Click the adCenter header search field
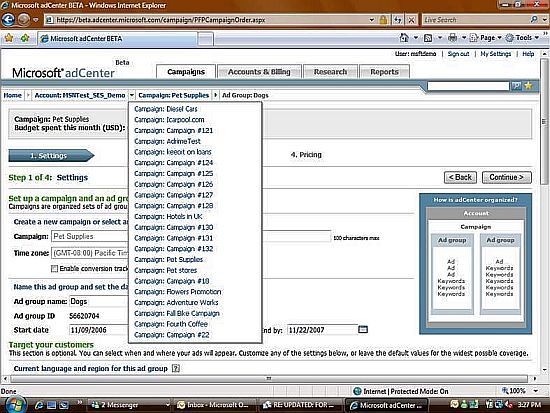Image resolution: width=550 pixels, height=413 pixels. (x=468, y=86)
